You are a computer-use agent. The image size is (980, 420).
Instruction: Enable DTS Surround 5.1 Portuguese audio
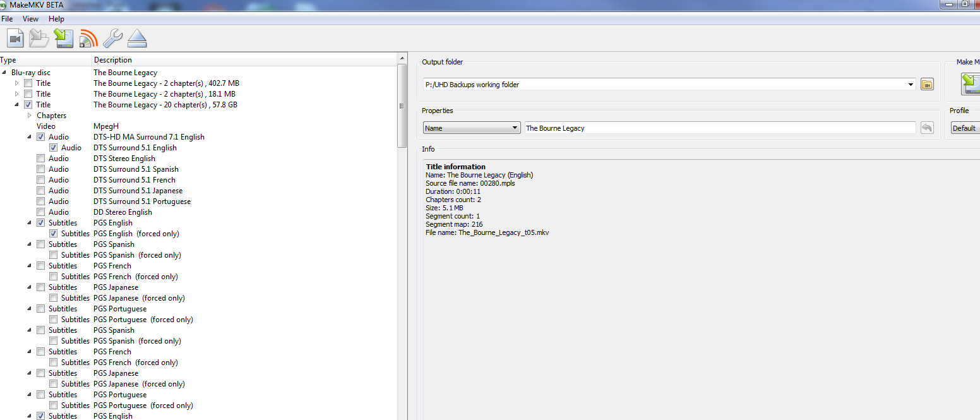point(41,201)
